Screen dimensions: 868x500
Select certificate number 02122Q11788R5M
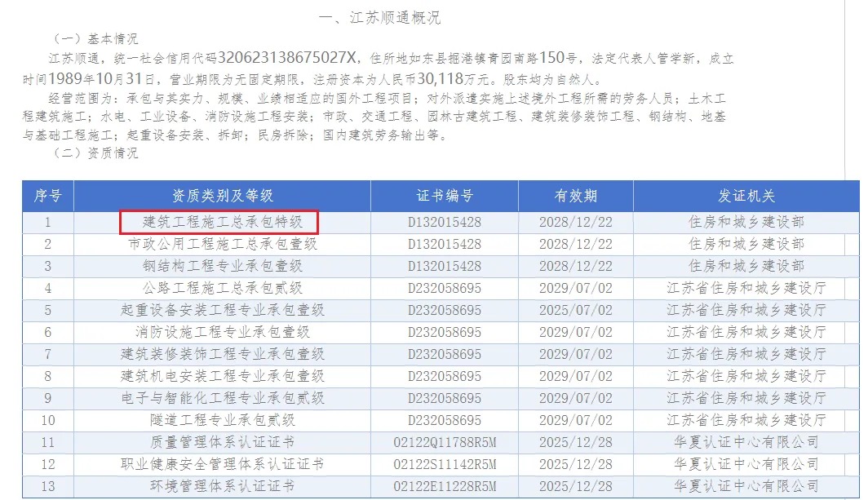[445, 442]
